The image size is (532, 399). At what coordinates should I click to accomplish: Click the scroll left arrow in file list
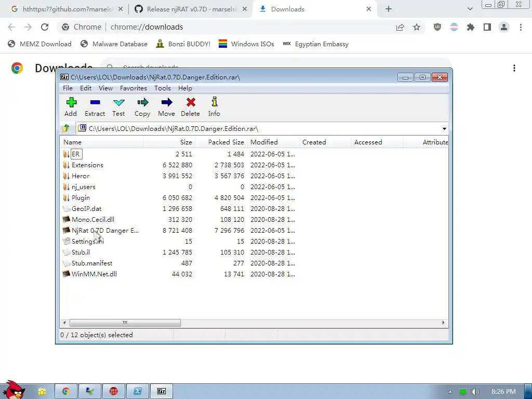coord(65,323)
